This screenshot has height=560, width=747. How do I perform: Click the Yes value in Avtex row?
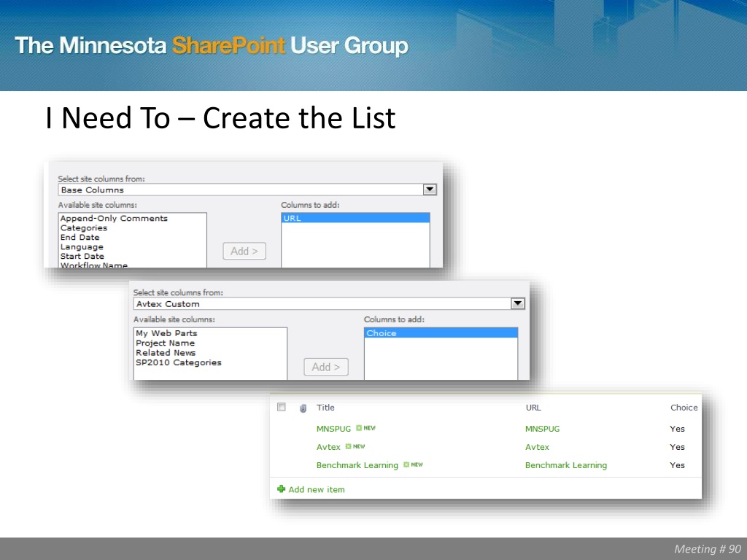tap(677, 447)
